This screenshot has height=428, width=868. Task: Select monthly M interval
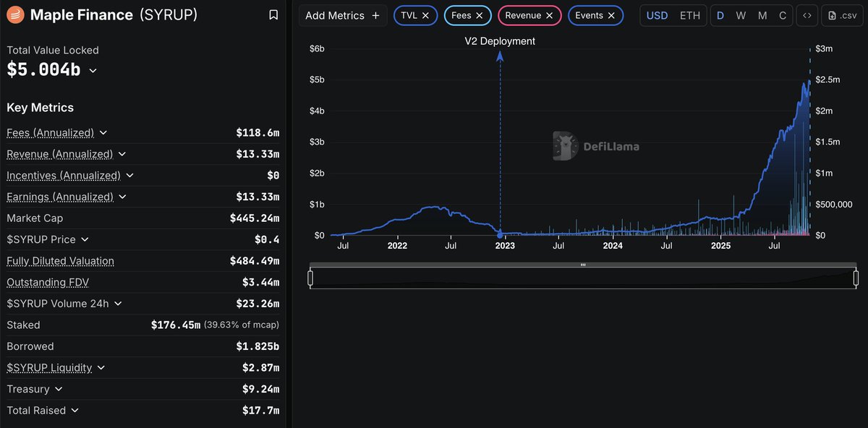tap(762, 15)
